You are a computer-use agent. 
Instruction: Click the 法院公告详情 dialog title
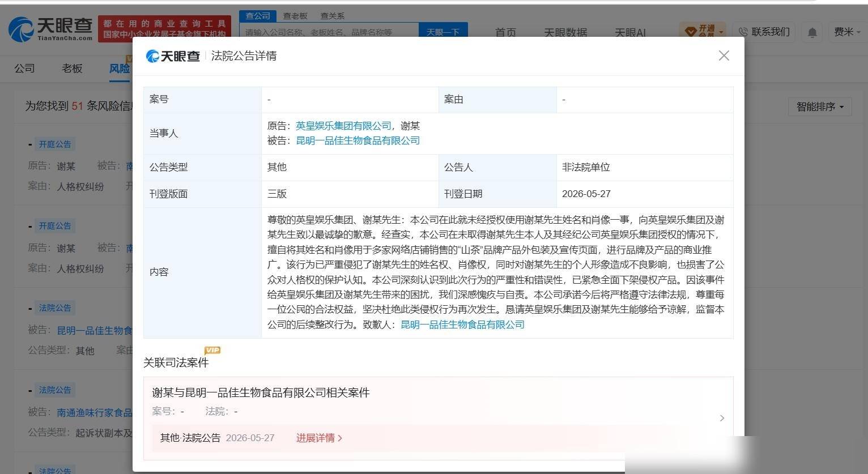point(244,55)
